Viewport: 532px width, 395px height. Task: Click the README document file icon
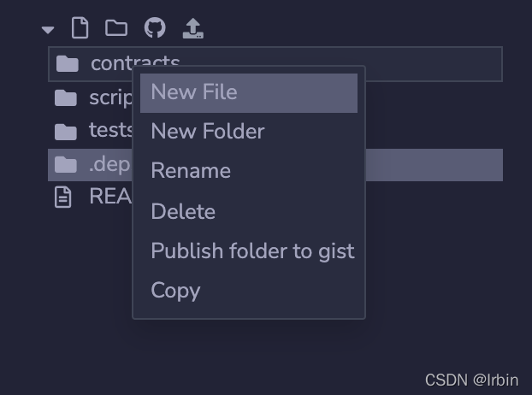click(63, 197)
